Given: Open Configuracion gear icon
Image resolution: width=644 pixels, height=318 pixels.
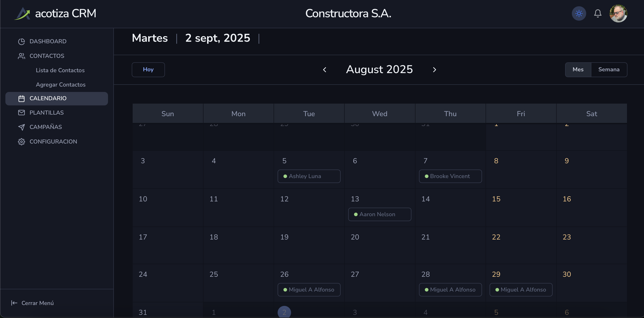Looking at the screenshot, I should pos(22,142).
